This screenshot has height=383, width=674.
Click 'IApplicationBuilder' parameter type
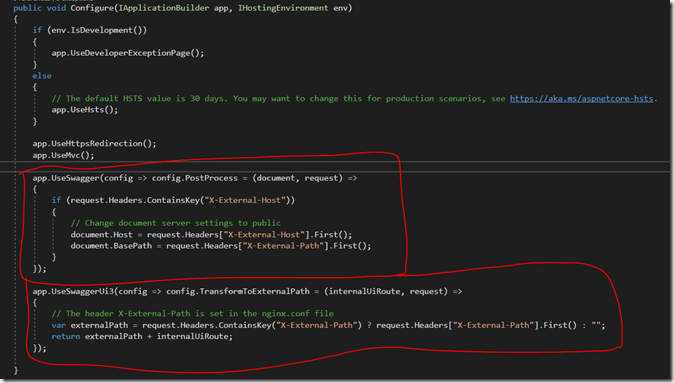164,8
